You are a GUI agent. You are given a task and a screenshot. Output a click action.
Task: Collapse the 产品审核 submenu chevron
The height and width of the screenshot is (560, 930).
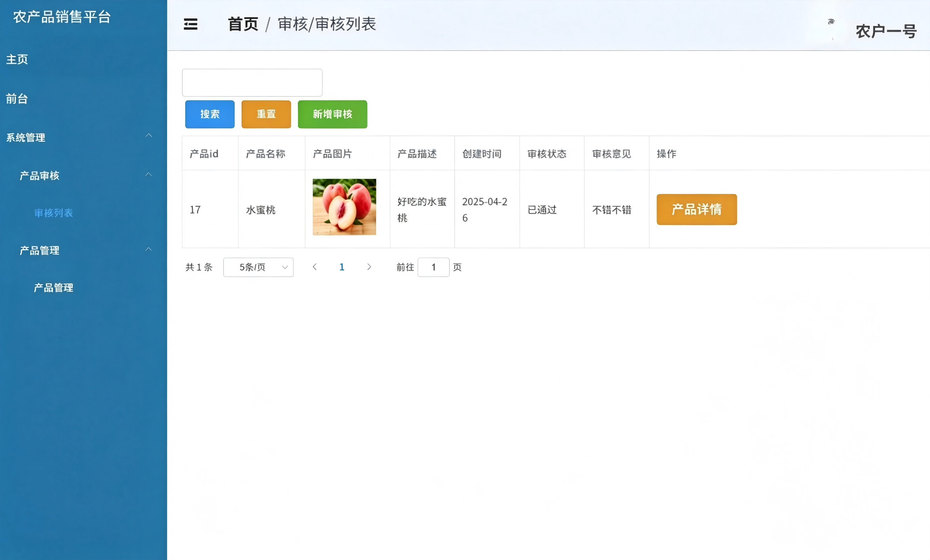(x=149, y=174)
